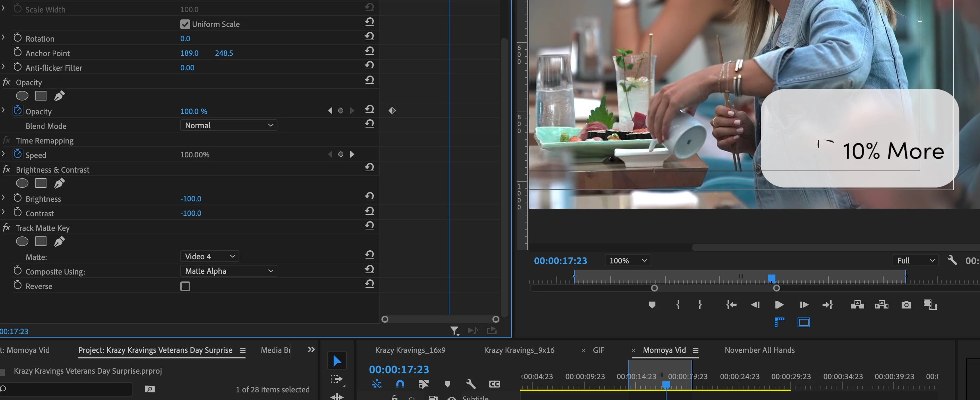Click the Export Frame camera icon
Image resolution: width=980 pixels, height=400 pixels.
tap(906, 305)
